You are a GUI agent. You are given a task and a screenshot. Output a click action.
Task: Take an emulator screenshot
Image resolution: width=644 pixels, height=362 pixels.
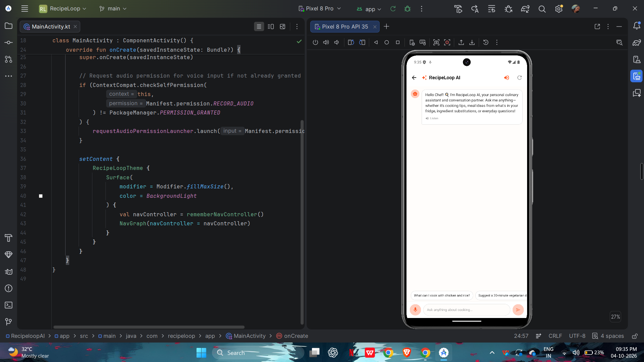pos(436,42)
